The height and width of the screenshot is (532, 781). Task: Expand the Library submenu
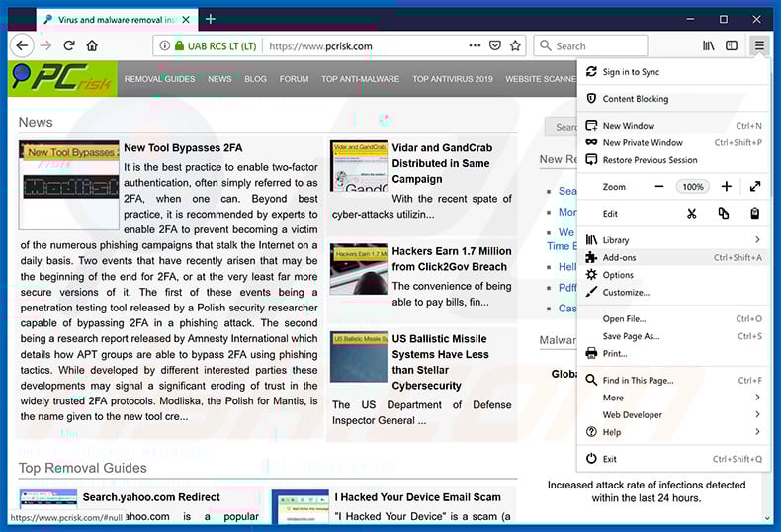point(674,240)
